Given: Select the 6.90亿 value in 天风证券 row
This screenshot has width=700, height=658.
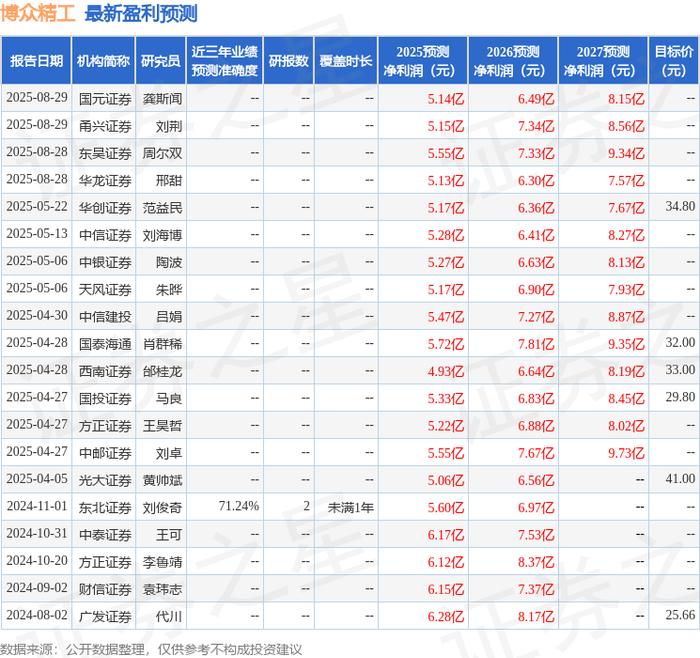Looking at the screenshot, I should point(536,289).
